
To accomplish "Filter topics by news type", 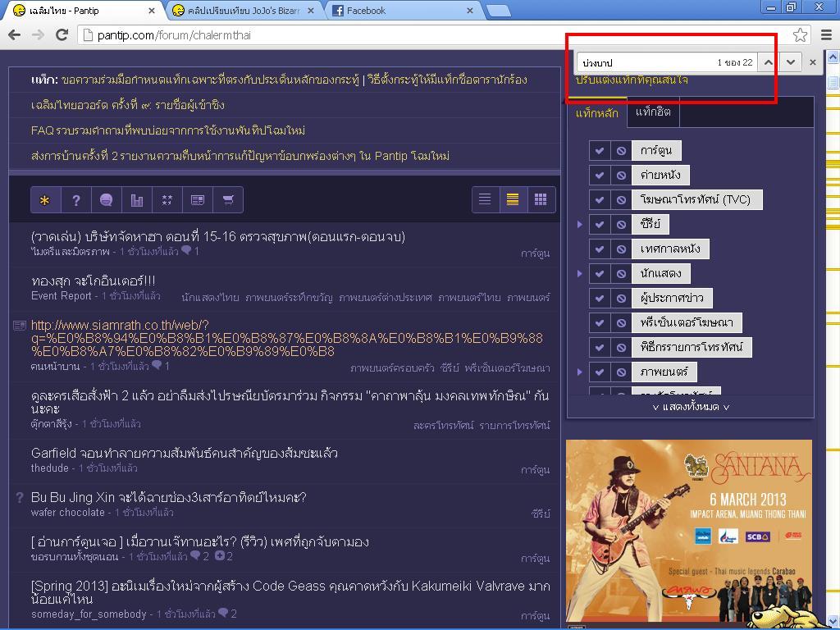I will click(x=198, y=200).
